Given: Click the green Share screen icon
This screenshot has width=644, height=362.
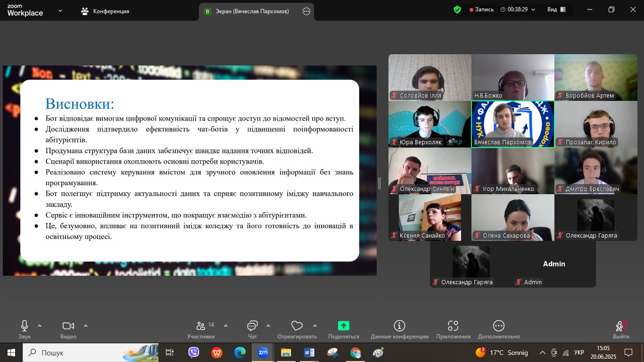Looking at the screenshot, I should [x=344, y=326].
